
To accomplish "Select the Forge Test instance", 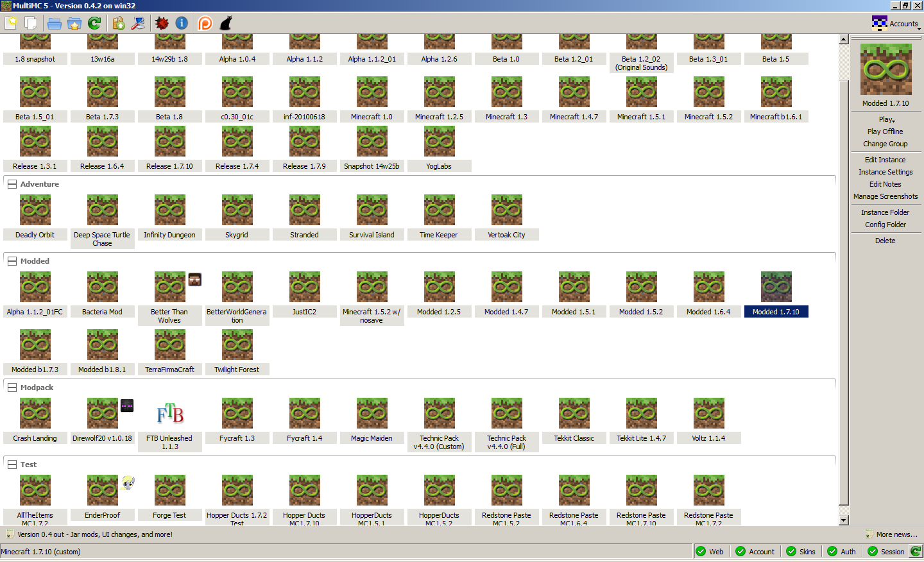I will tap(170, 498).
